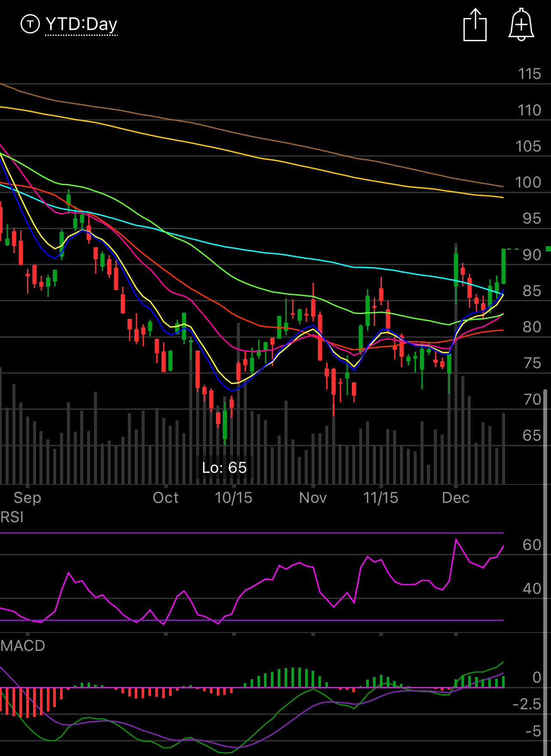551x756 pixels.
Task: Tap the 10/15 date axis label
Action: tap(233, 498)
